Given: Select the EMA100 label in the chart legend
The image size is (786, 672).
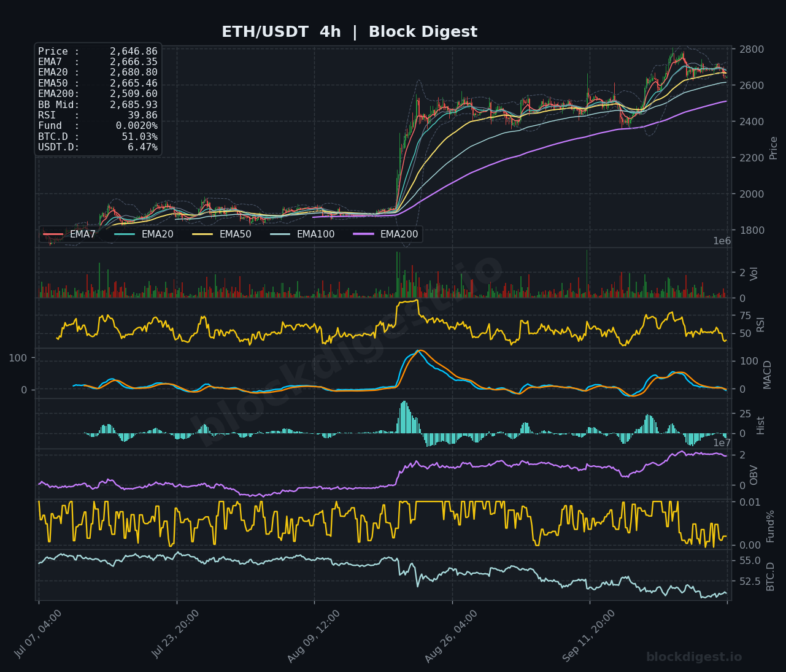Looking at the screenshot, I should point(316,234).
